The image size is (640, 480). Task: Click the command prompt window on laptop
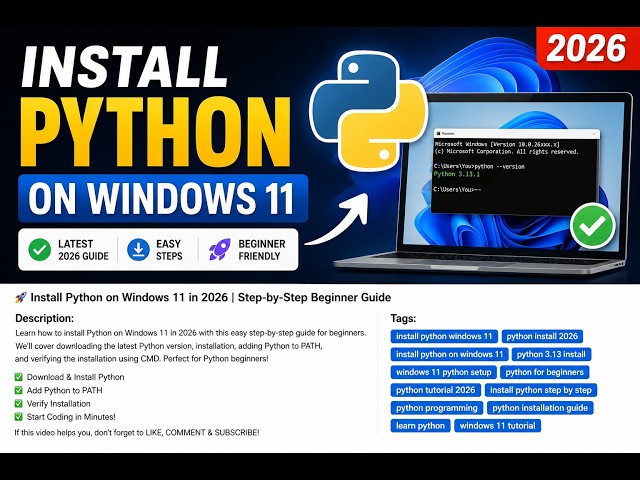tap(516, 171)
